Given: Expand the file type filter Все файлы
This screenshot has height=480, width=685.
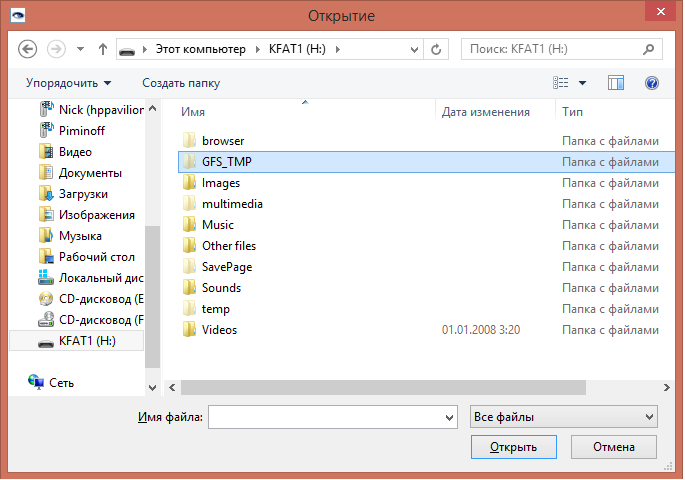Looking at the screenshot, I should pos(563,416).
